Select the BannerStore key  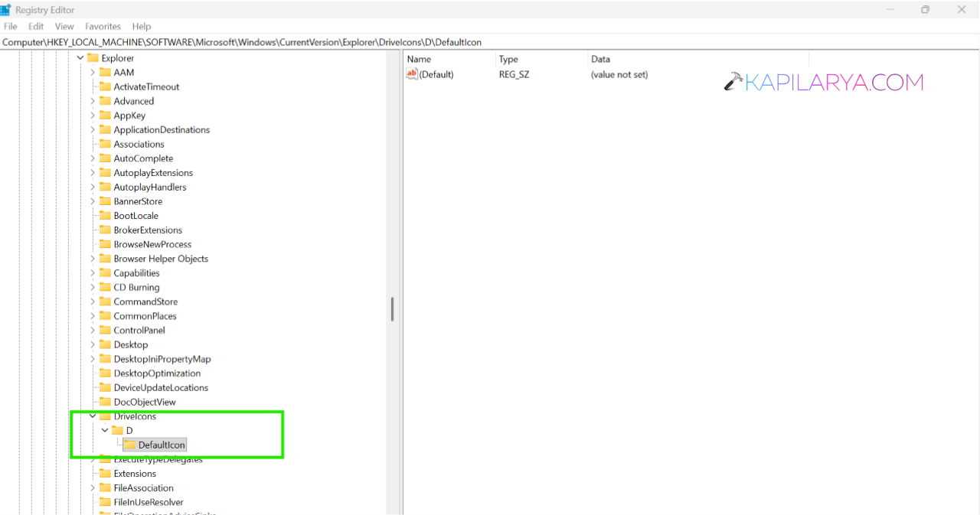point(138,201)
